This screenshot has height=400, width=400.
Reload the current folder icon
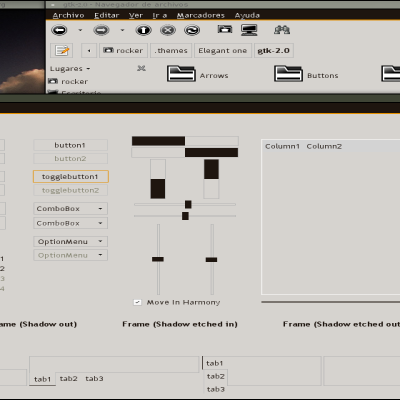192,30
